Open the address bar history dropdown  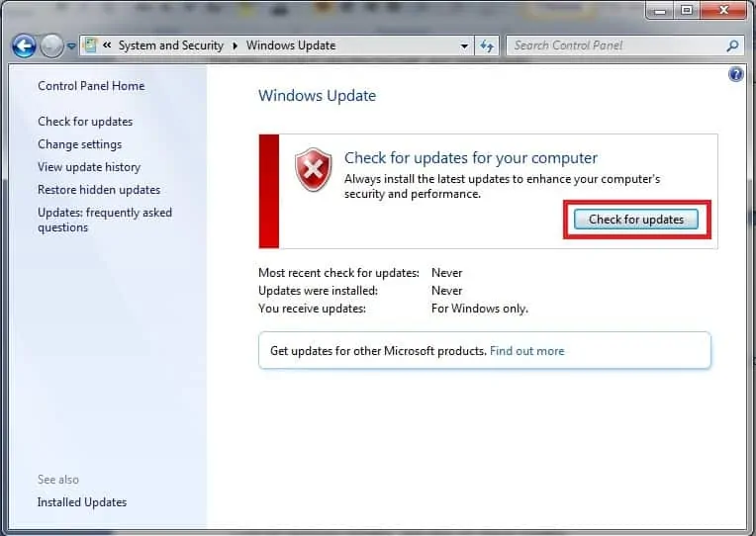(464, 46)
